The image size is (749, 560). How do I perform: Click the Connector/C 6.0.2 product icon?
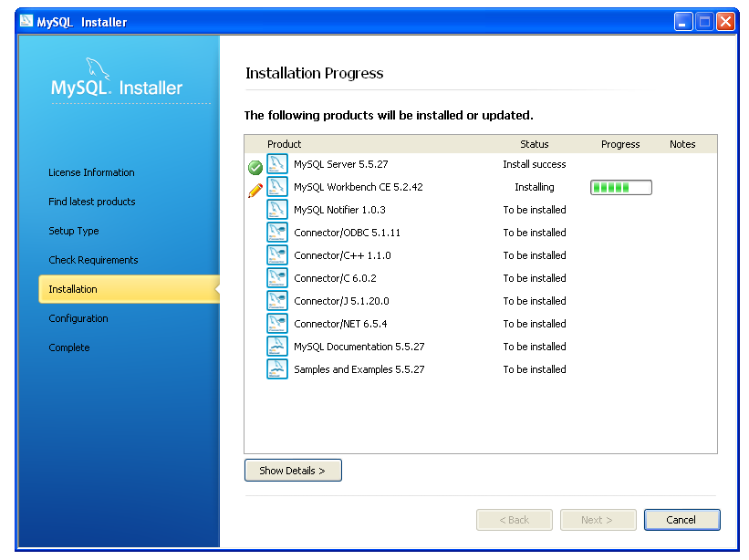(x=277, y=278)
